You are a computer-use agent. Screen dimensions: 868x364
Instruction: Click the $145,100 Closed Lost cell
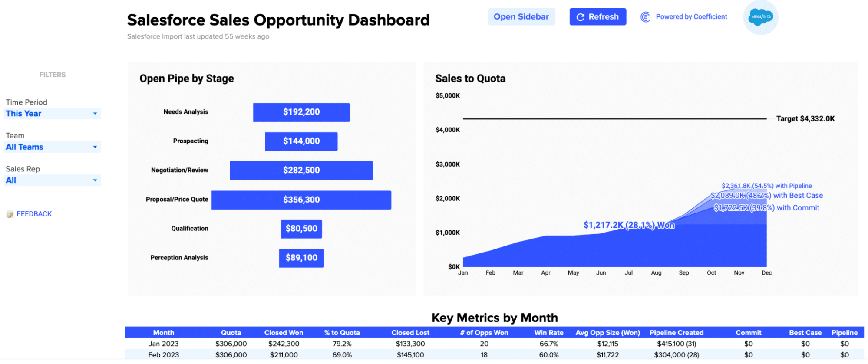coord(410,355)
